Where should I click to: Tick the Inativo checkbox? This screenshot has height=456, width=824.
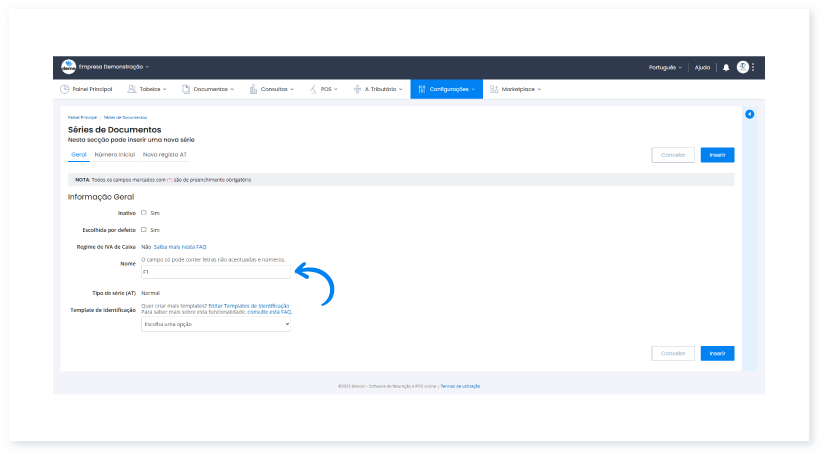point(143,213)
